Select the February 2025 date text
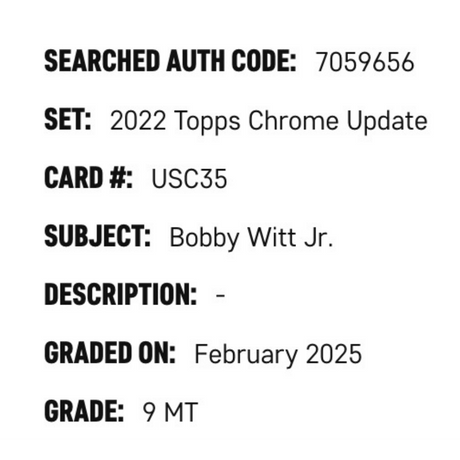The width and height of the screenshot is (460, 460). point(278,355)
